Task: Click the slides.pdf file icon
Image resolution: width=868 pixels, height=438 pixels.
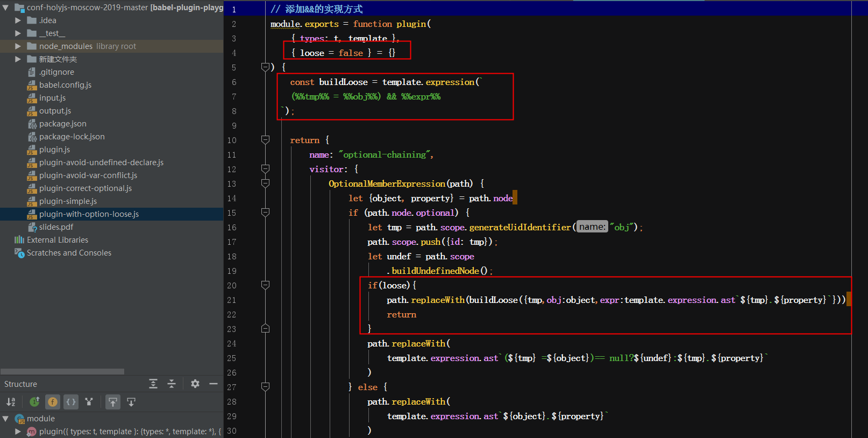Action: [32, 227]
